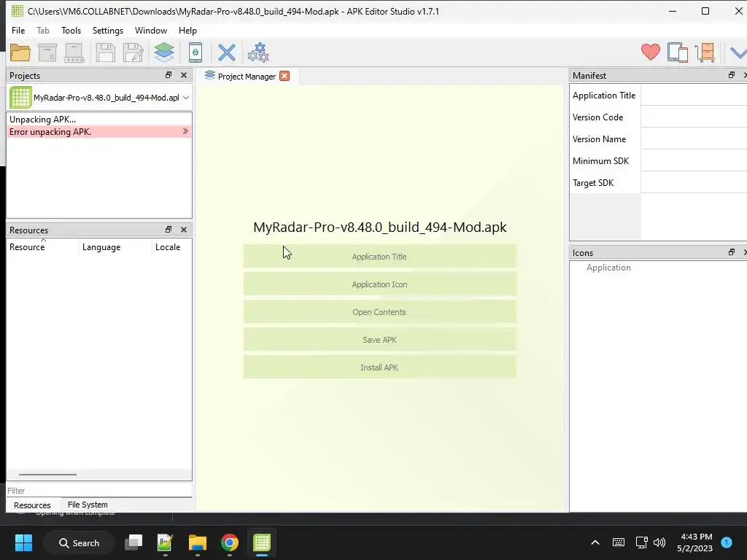Click the red heart donate icon
Viewport: 747px width, 560px height.
[650, 52]
